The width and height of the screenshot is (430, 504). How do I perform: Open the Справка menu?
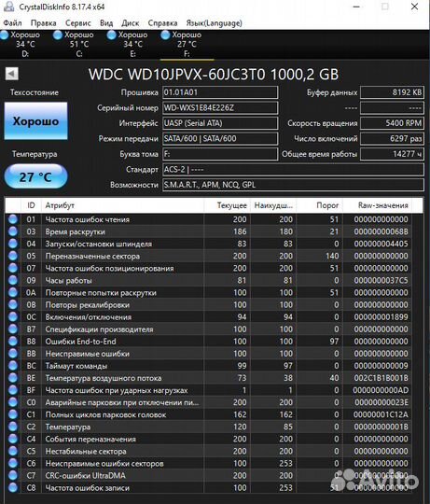tap(162, 23)
